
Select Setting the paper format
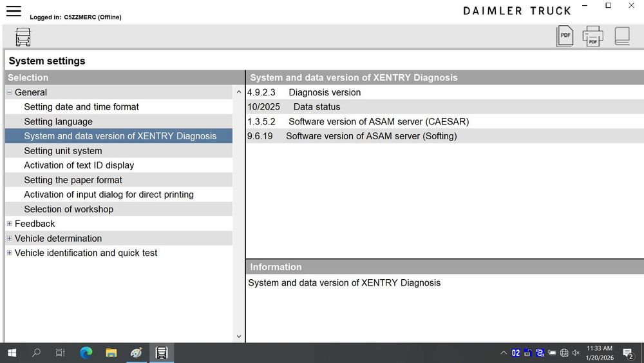coord(118,180)
